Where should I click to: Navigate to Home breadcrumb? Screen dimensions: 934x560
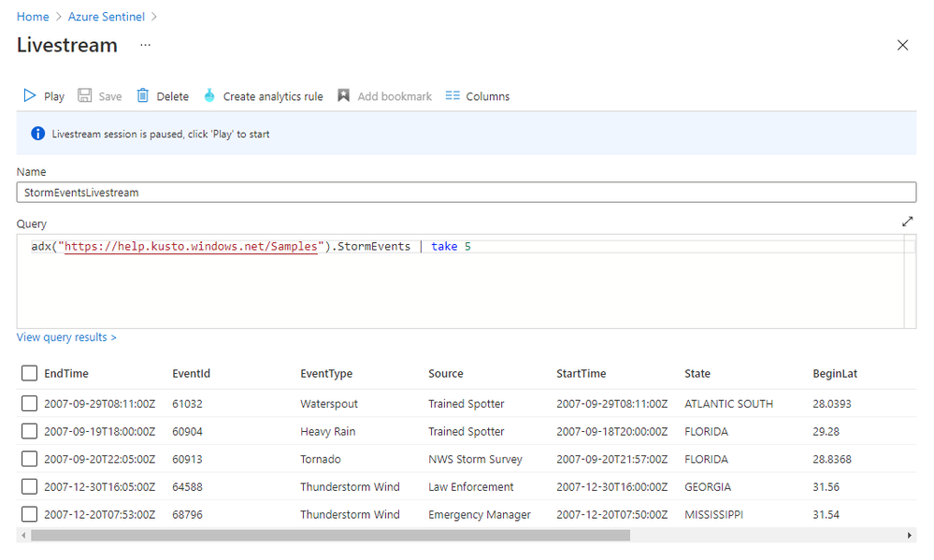click(33, 17)
